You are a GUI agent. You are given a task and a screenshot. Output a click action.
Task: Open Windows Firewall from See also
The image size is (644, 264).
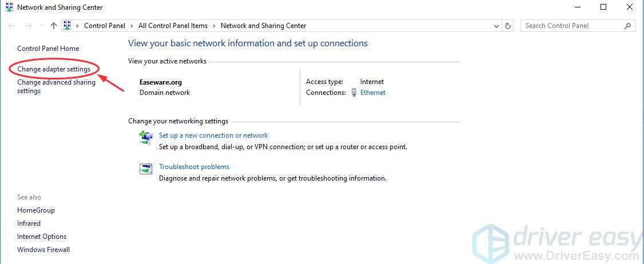(43, 250)
